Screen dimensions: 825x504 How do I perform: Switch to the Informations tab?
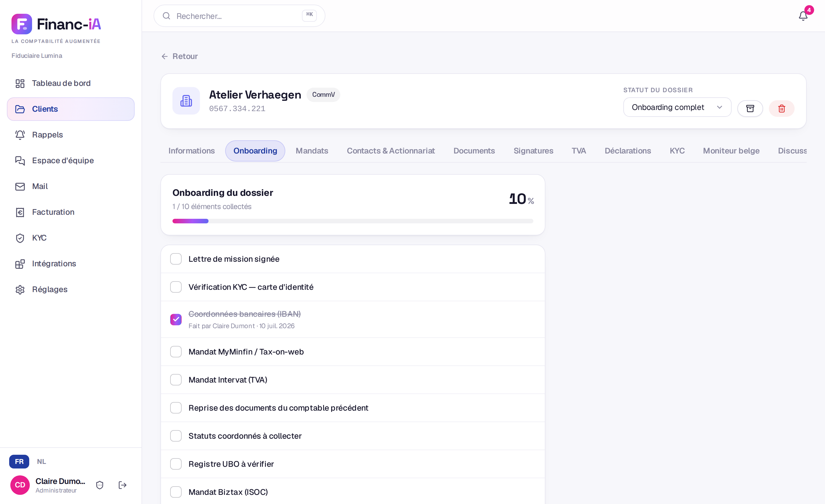(192, 151)
